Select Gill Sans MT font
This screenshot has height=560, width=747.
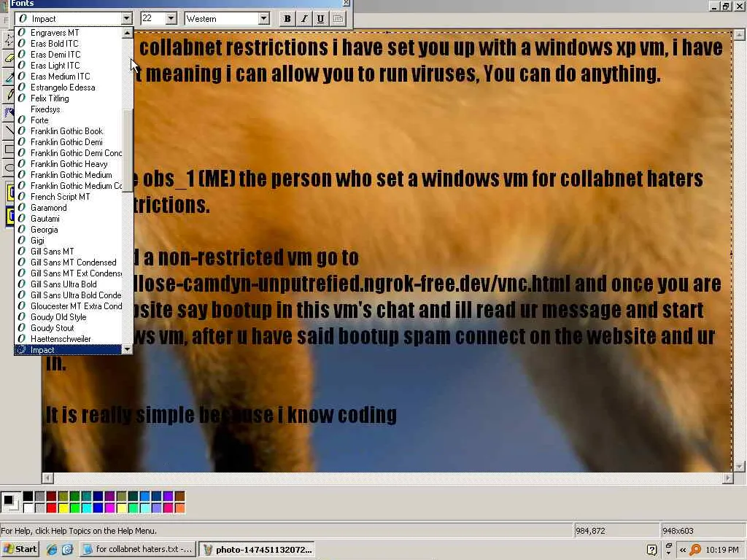68,252
